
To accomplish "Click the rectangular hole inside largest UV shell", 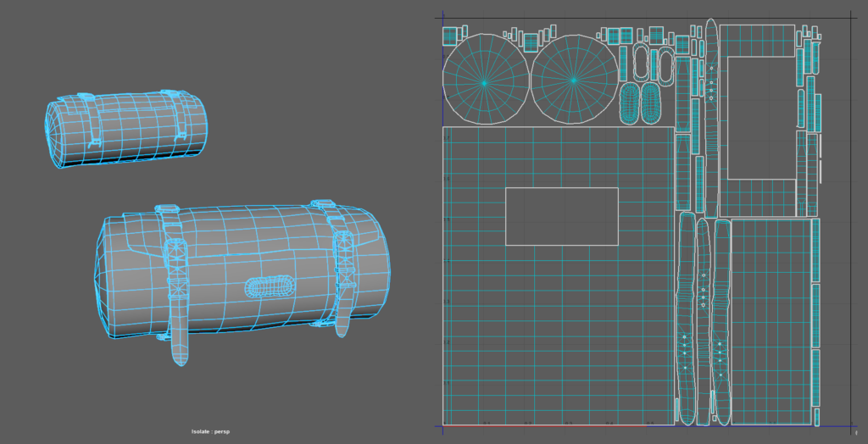I will pyautogui.click(x=561, y=216).
